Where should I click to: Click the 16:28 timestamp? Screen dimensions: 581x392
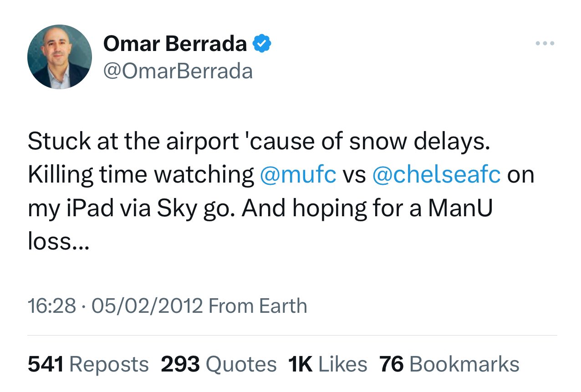coord(51,305)
